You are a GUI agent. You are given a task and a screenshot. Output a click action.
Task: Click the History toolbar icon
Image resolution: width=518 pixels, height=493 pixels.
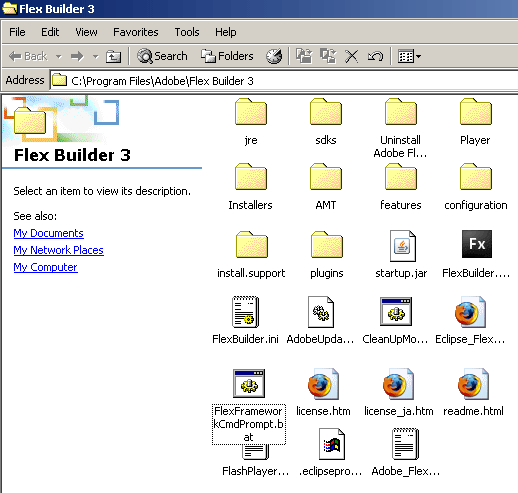(x=274, y=56)
